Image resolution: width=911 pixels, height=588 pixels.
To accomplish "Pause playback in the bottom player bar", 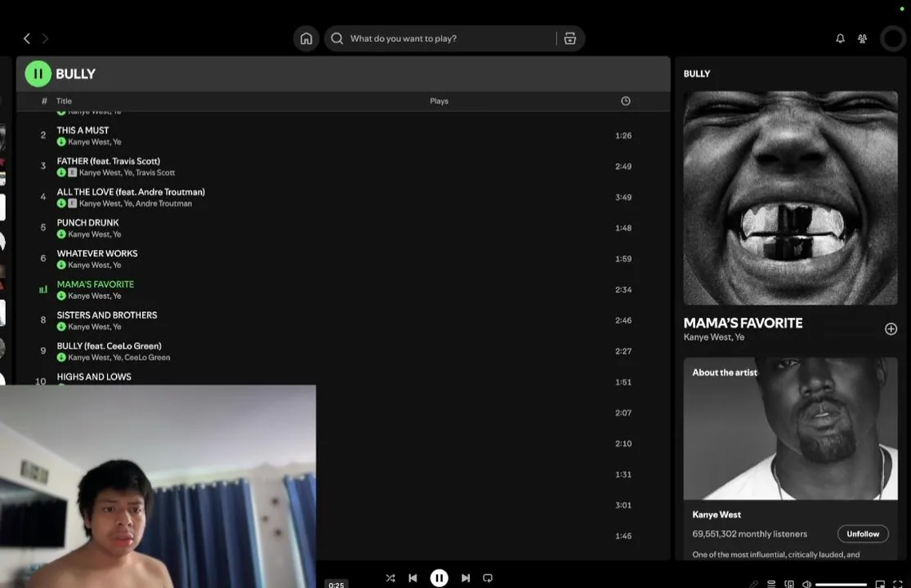I will 440,578.
